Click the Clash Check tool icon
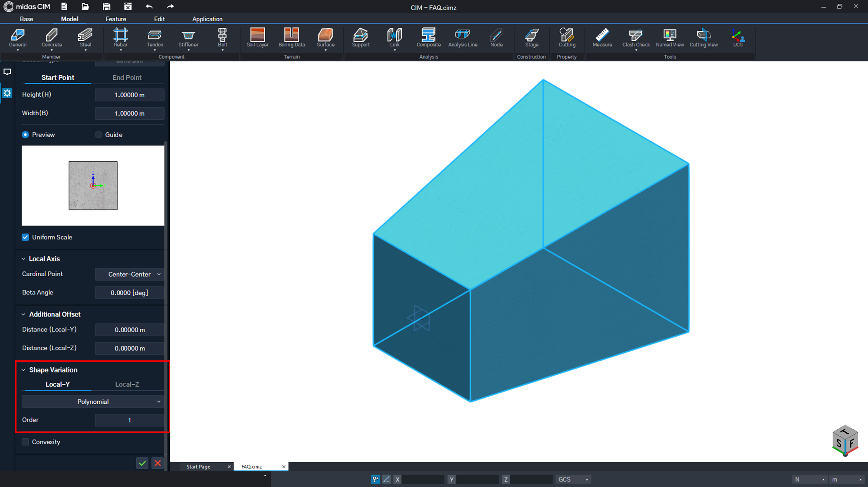868x487 pixels. point(636,38)
